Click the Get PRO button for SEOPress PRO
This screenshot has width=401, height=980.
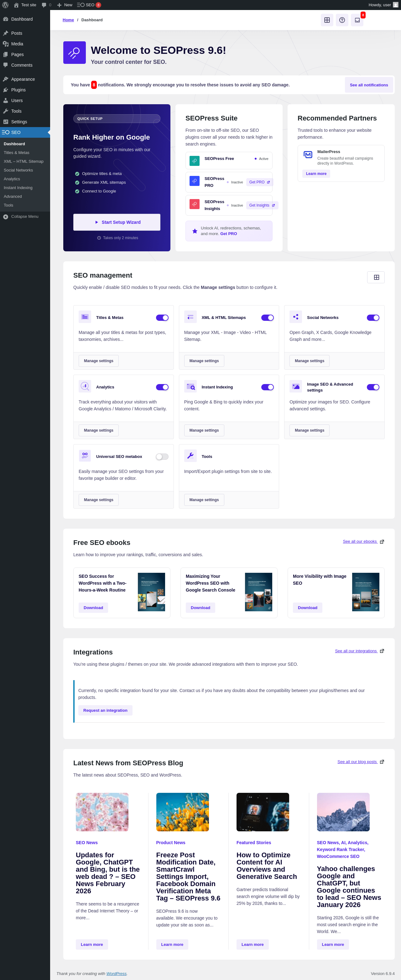tap(259, 182)
